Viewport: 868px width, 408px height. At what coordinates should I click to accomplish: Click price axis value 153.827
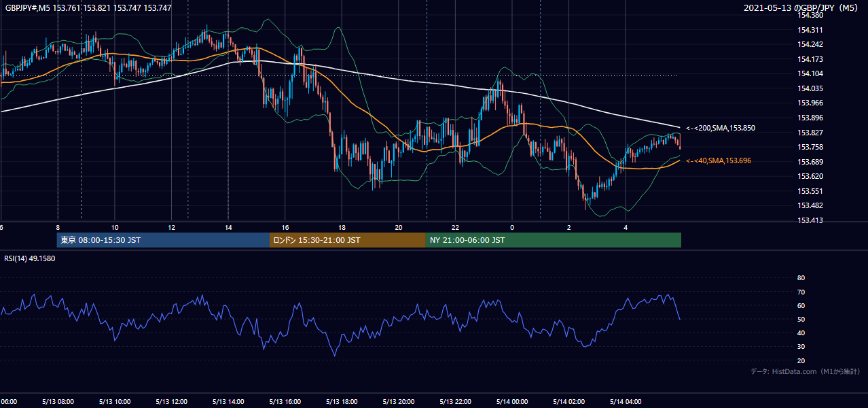pyautogui.click(x=810, y=133)
